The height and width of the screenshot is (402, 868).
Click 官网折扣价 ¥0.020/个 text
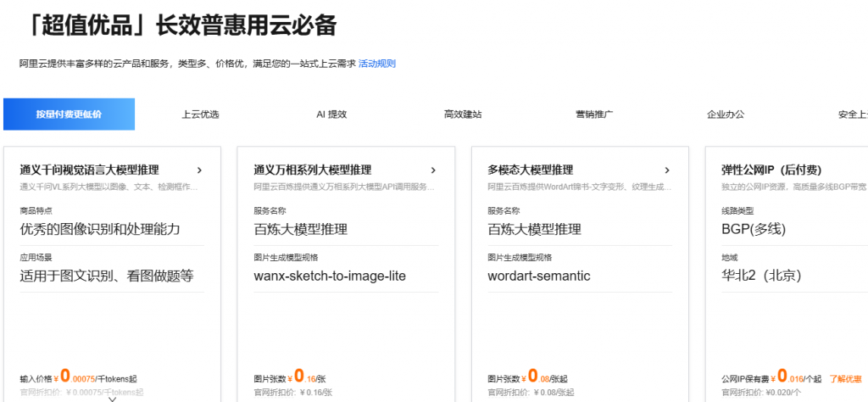(762, 393)
